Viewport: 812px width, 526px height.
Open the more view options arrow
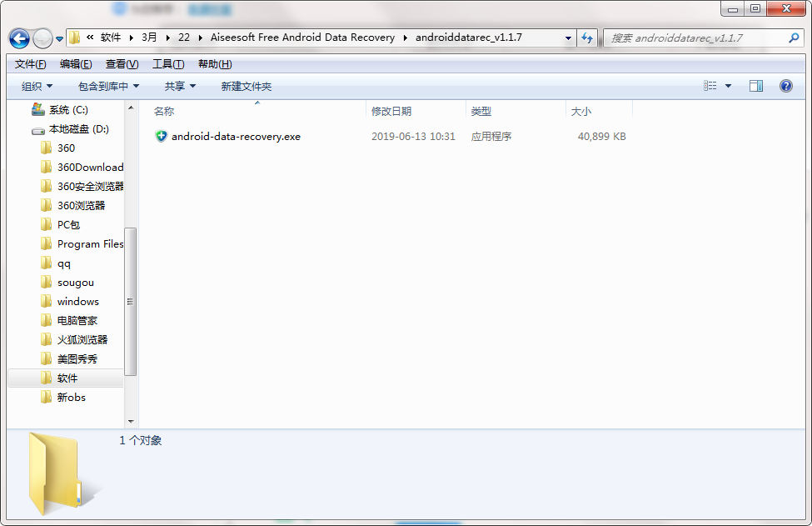pos(728,86)
